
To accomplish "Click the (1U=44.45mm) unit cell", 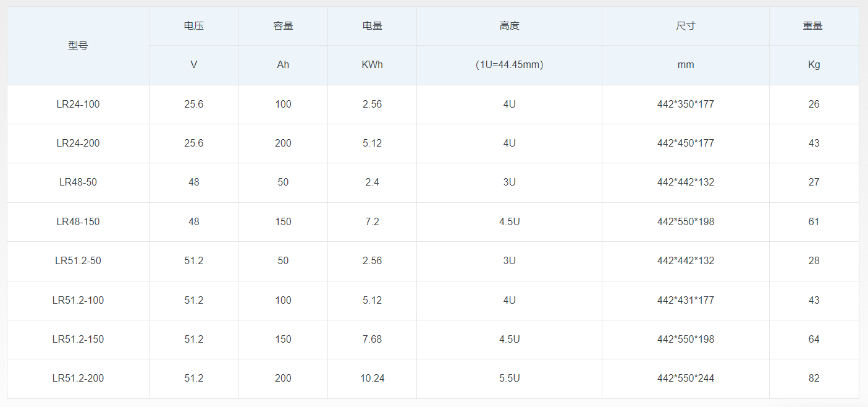I will tap(509, 65).
